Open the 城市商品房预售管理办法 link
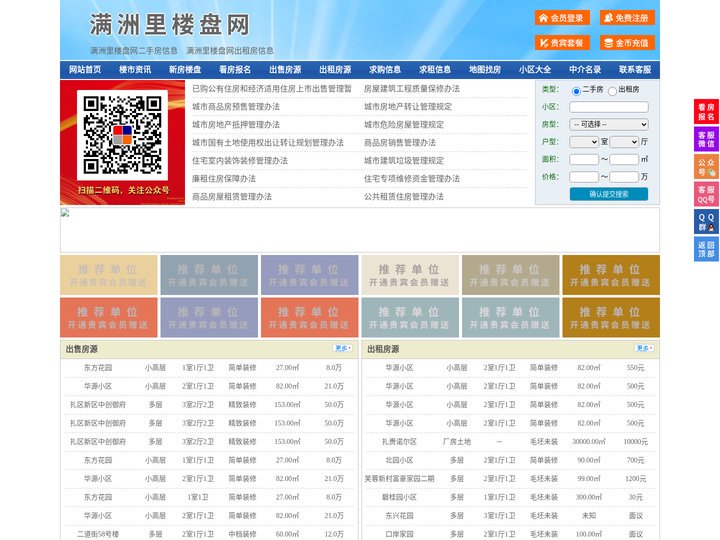Screen dimensions: 720x540 click(x=236, y=107)
